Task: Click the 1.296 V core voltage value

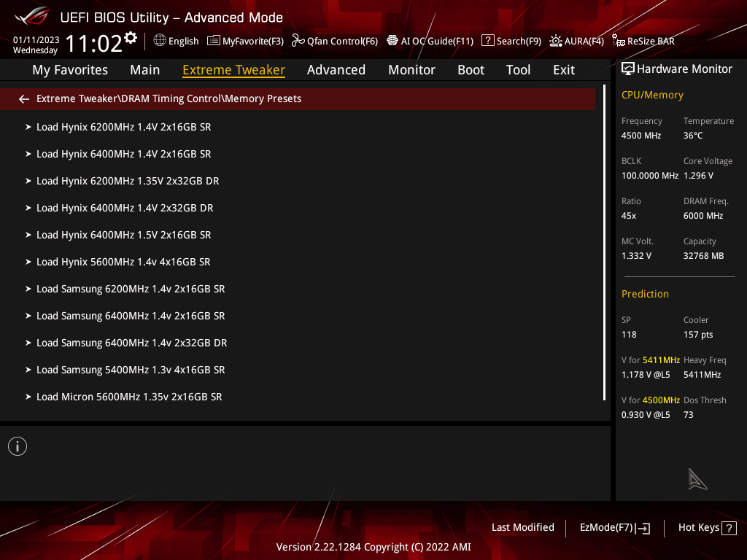Action: tap(698, 176)
